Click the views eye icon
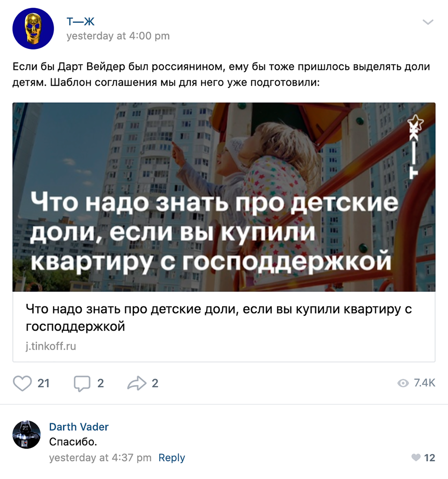The image size is (448, 479). (x=403, y=383)
